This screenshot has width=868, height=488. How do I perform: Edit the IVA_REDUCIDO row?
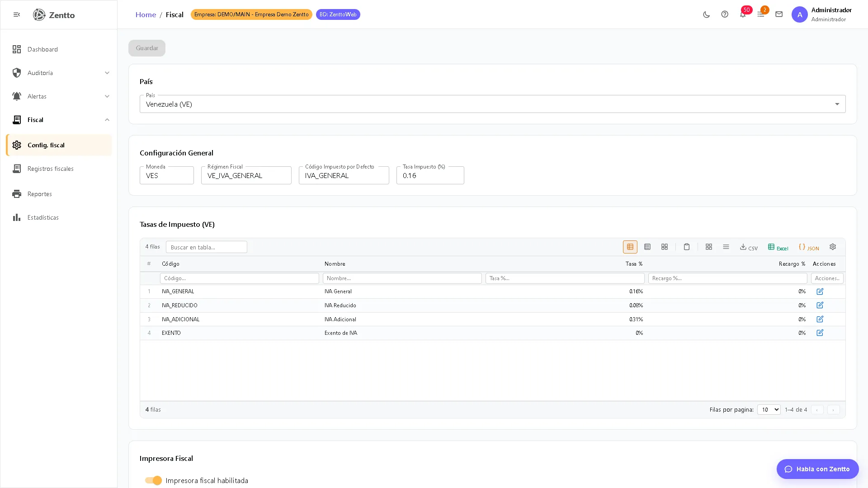(820, 305)
